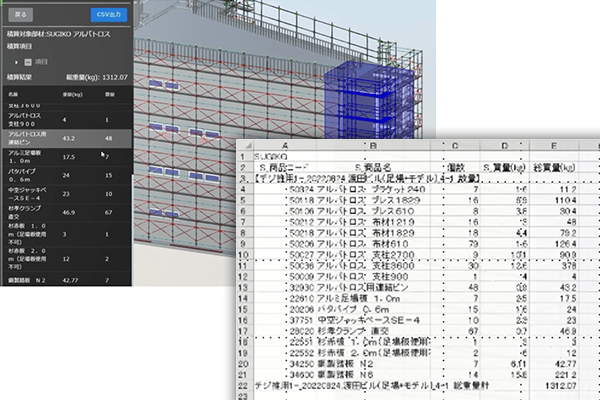This screenshot has width=600, height=400.
Task: Select the 中空ジャッキベースSE-4 row in results list
Action: click(66, 194)
